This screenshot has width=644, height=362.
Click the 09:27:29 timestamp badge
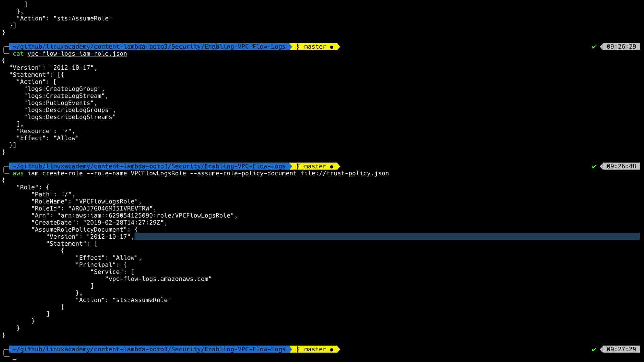[x=621, y=349]
